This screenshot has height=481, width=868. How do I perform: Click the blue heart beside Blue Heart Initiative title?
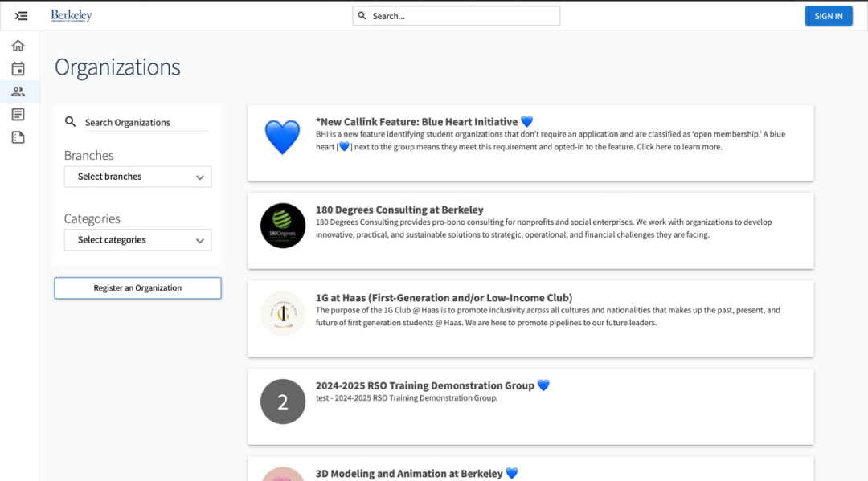coord(527,121)
